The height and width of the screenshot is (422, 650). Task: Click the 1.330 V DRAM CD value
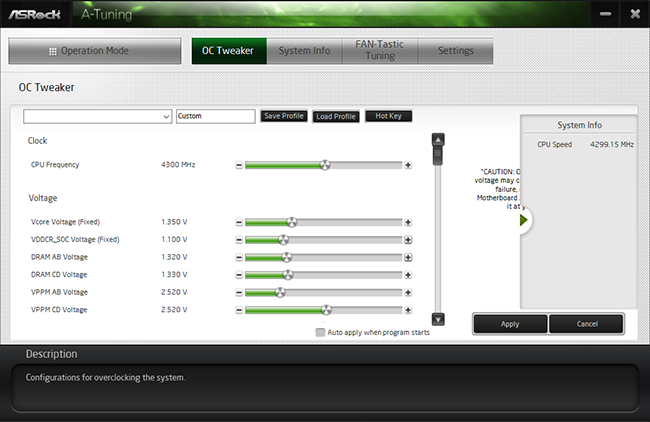pyautogui.click(x=174, y=274)
